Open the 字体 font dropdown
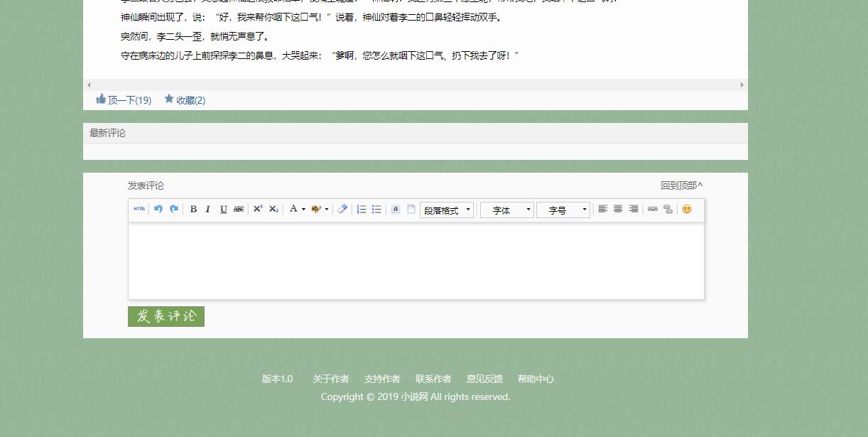 point(506,209)
